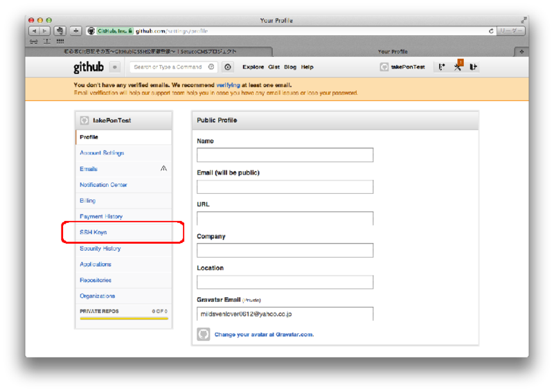This screenshot has width=554, height=392.
Task: Open Gist in the header
Action: 274,66
